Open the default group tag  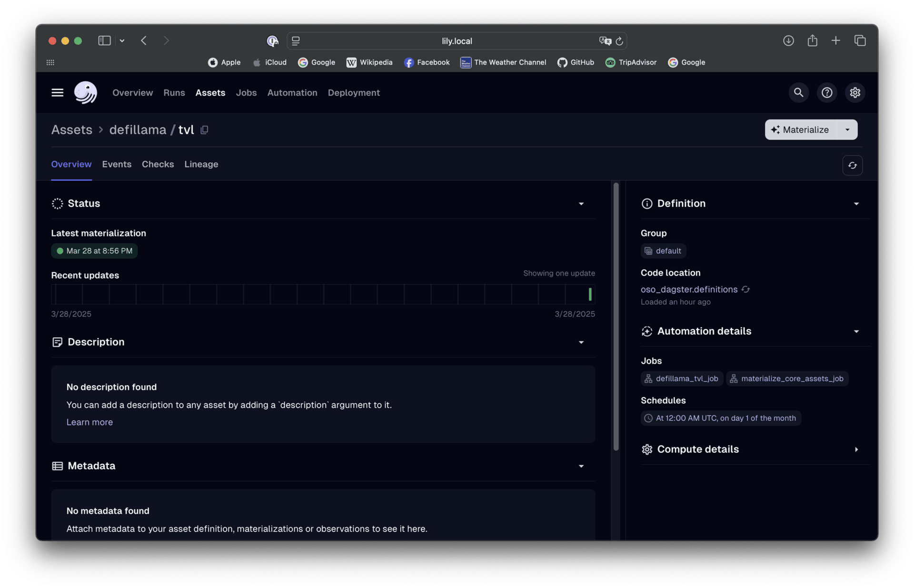(663, 251)
